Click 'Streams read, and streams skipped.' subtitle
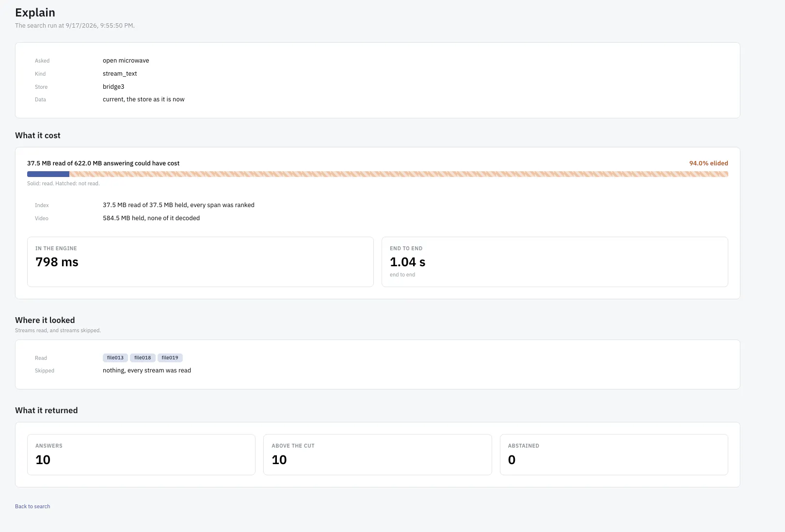 (x=58, y=331)
